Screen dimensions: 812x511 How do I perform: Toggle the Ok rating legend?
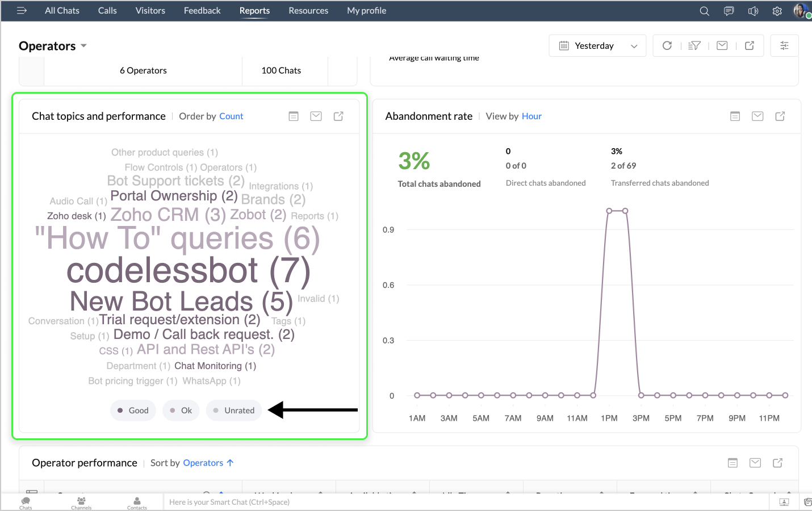[181, 411]
